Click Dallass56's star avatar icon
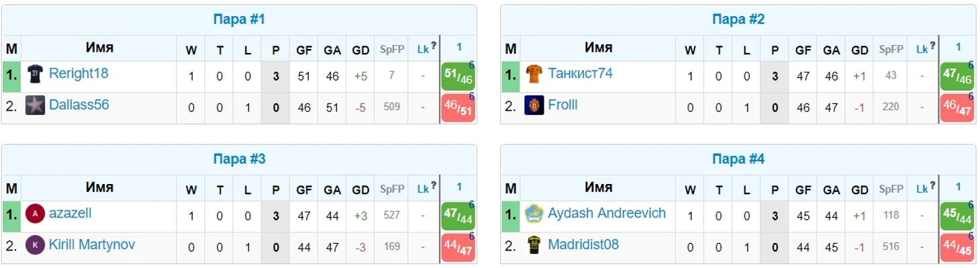980x268 pixels. click(x=35, y=105)
